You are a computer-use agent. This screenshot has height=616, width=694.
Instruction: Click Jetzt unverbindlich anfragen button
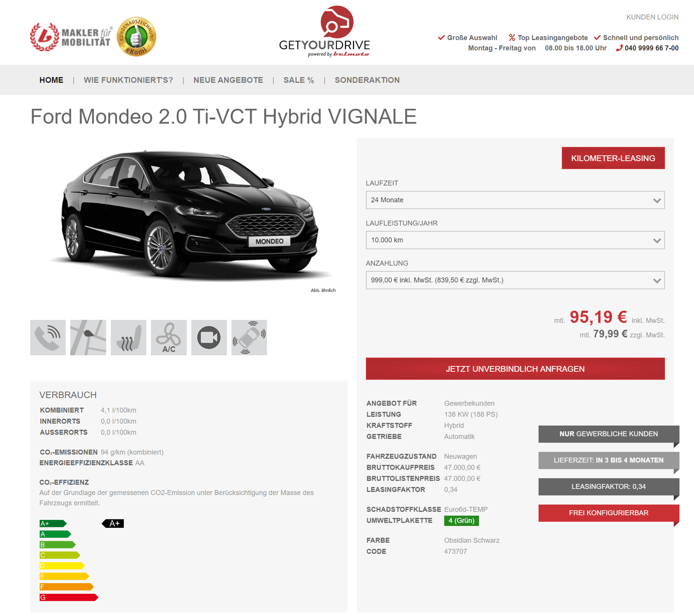pos(515,369)
